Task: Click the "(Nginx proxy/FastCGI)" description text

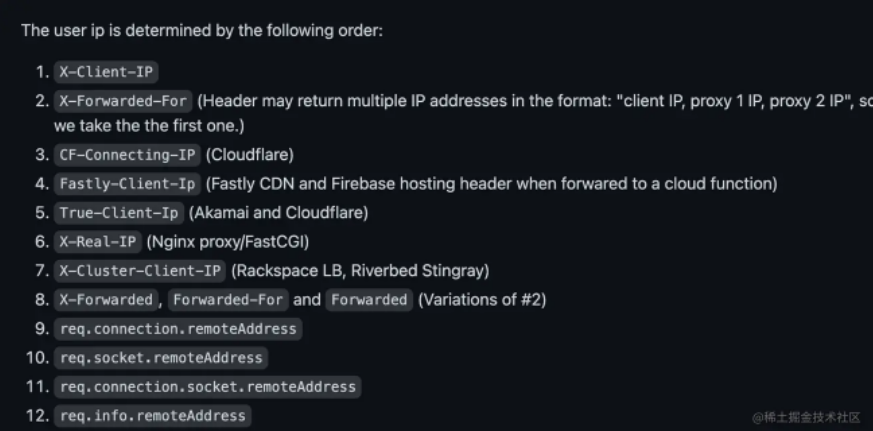Action: (228, 241)
